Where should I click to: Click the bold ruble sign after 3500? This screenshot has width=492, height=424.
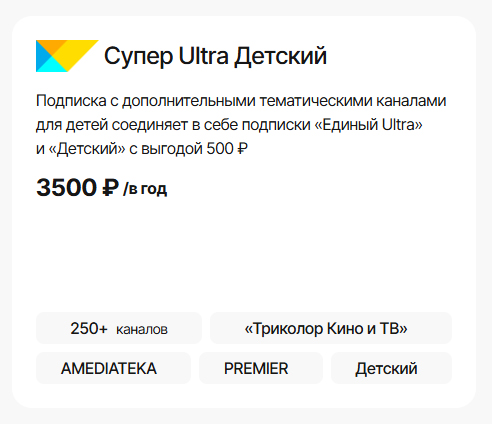pyautogui.click(x=110, y=187)
